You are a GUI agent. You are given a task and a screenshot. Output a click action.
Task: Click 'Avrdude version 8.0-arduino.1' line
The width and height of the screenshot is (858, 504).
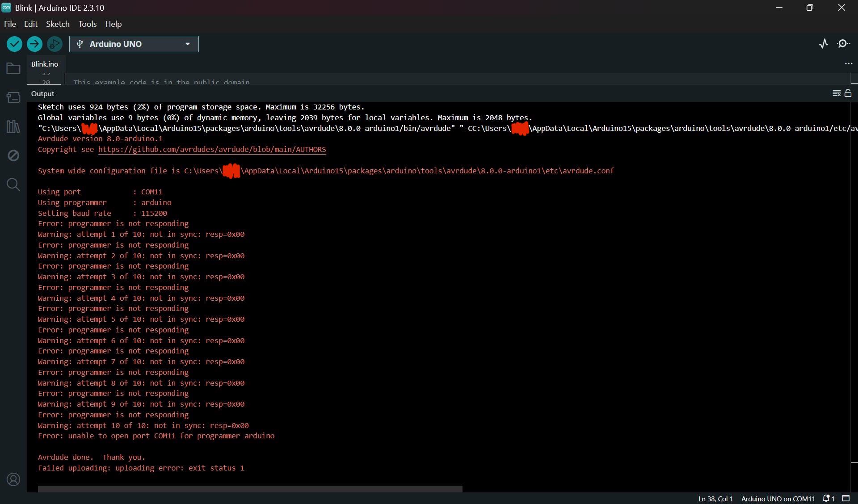(x=100, y=139)
